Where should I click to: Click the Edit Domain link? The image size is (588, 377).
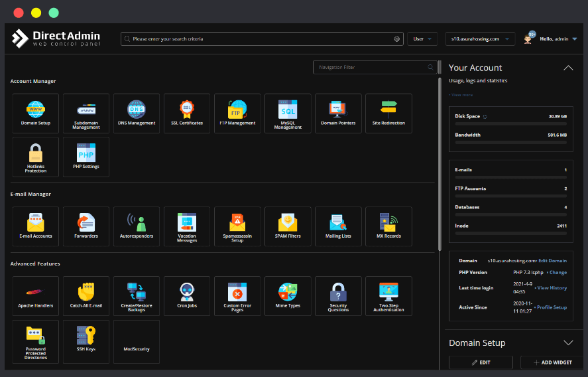pos(553,261)
